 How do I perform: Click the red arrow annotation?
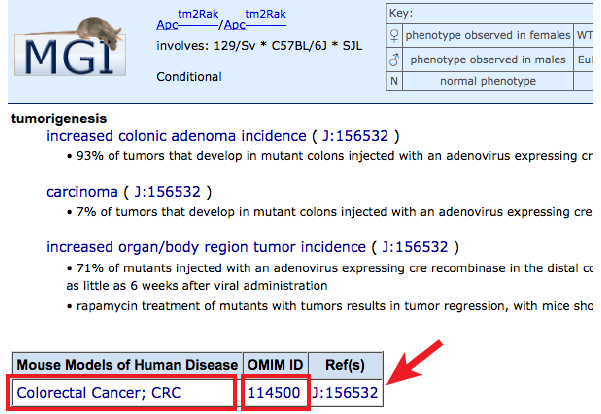click(x=415, y=362)
